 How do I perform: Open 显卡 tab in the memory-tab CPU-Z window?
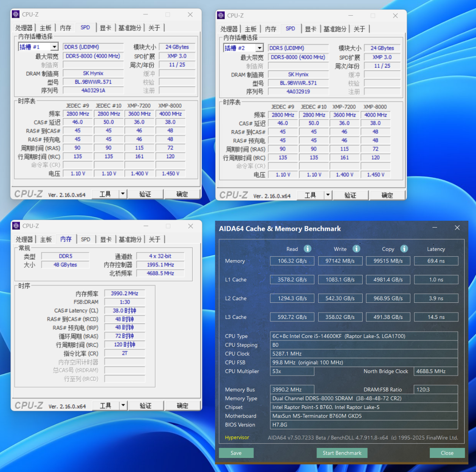click(x=106, y=239)
